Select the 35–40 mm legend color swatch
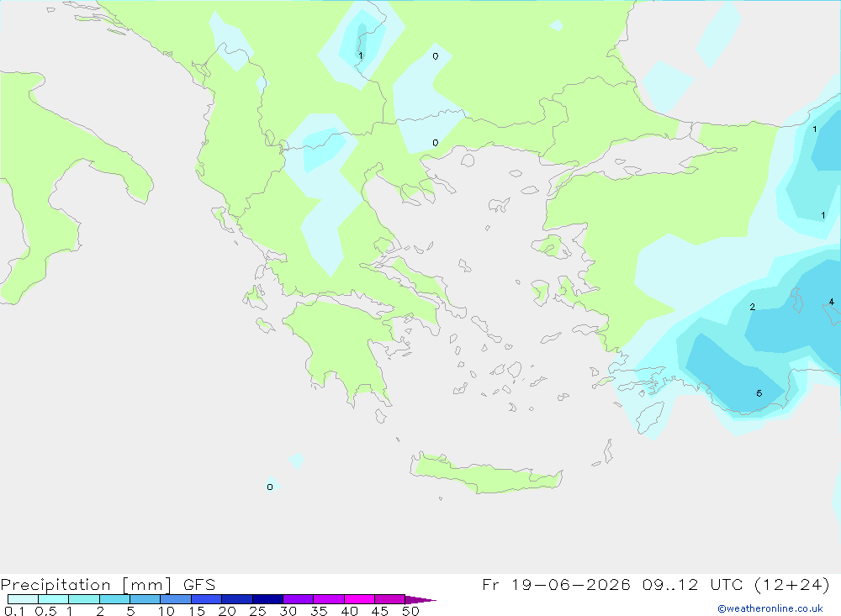 [x=329, y=599]
